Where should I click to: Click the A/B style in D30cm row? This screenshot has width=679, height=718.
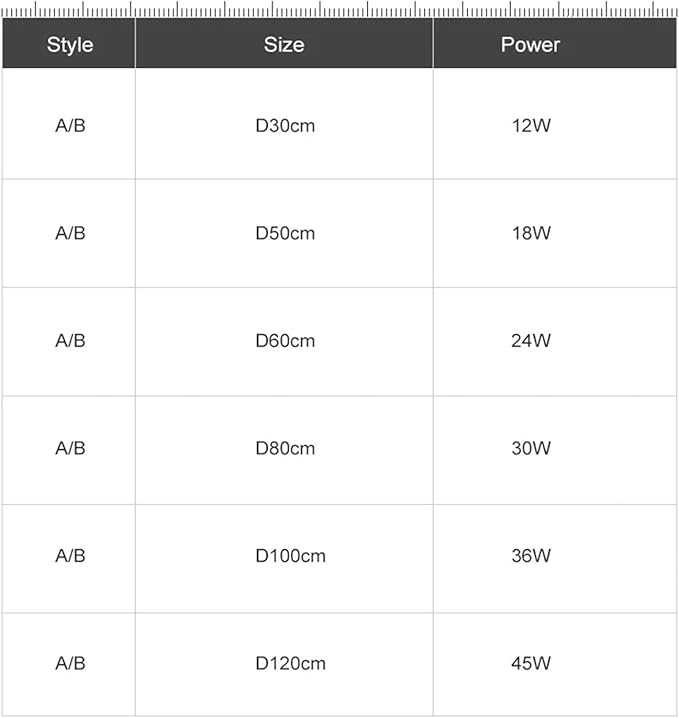pos(70,125)
